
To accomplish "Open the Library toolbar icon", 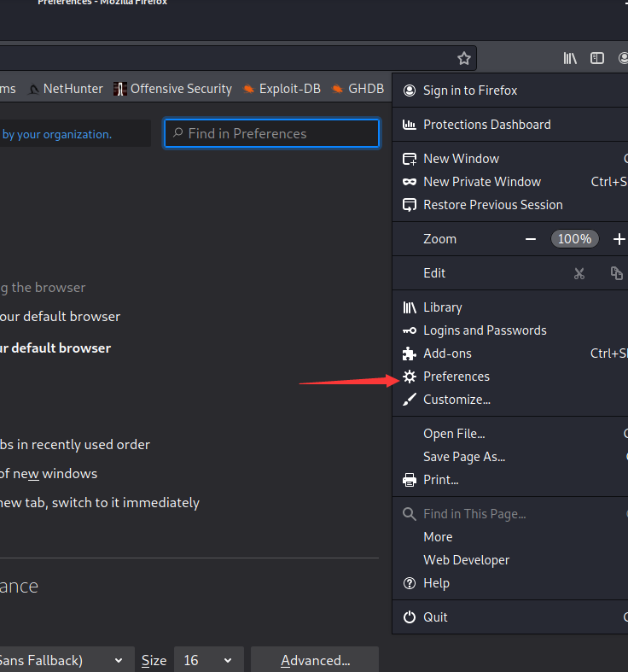I will click(x=570, y=58).
